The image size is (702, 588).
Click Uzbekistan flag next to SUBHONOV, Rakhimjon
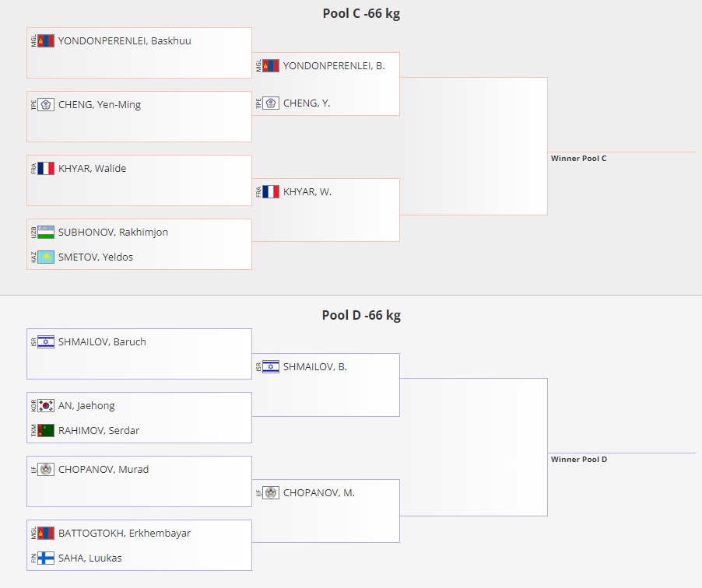coord(46,233)
